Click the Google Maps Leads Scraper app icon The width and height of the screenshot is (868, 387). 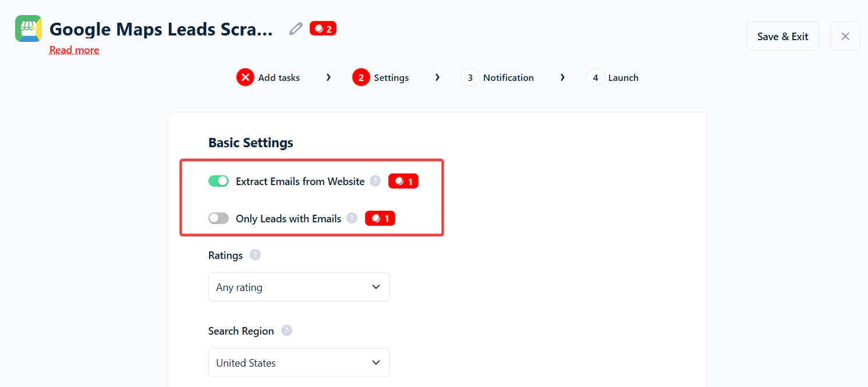pyautogui.click(x=29, y=29)
